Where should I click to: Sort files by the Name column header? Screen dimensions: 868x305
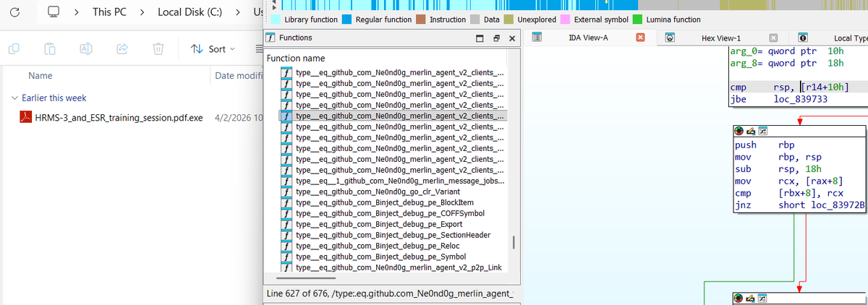pos(39,75)
